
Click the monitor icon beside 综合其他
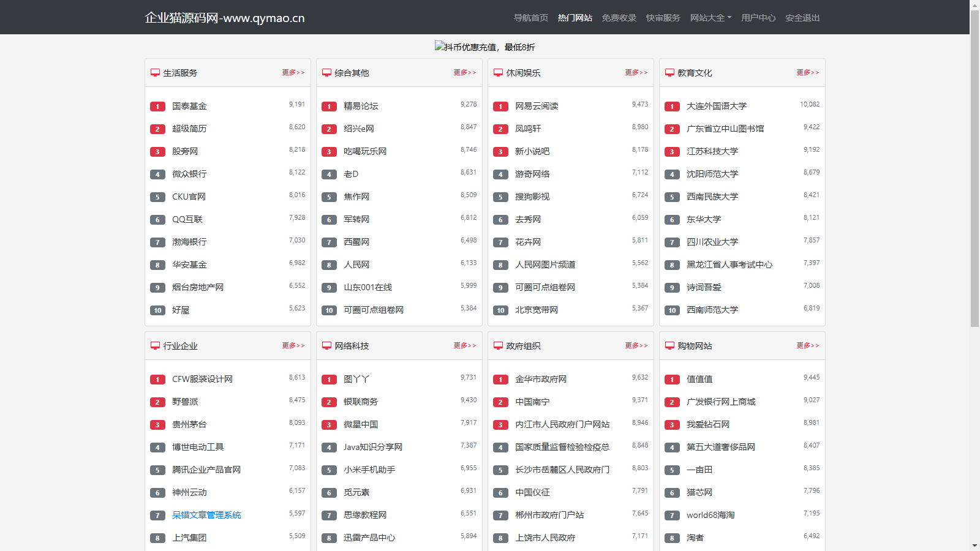tap(326, 73)
